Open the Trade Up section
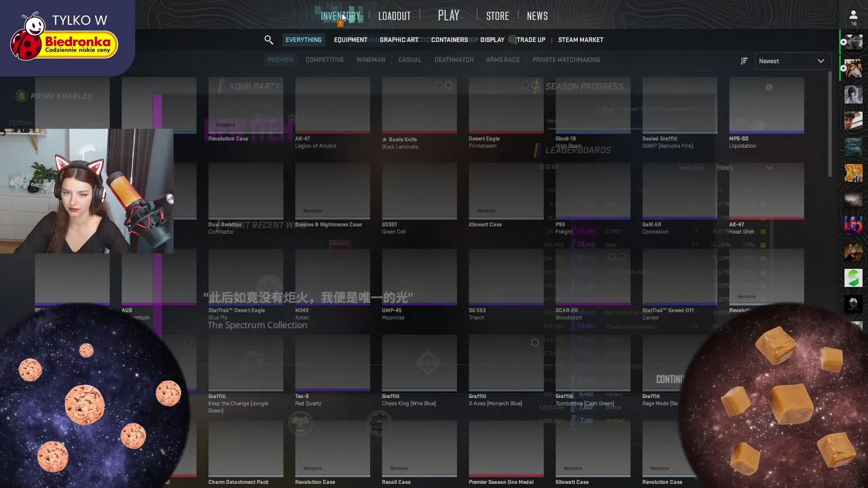The height and width of the screenshot is (488, 868). (x=531, y=40)
